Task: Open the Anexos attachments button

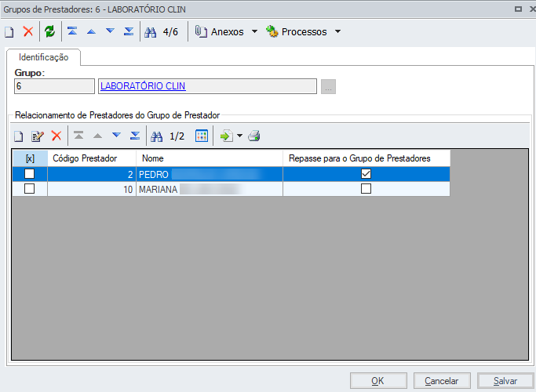Action: tap(220, 32)
